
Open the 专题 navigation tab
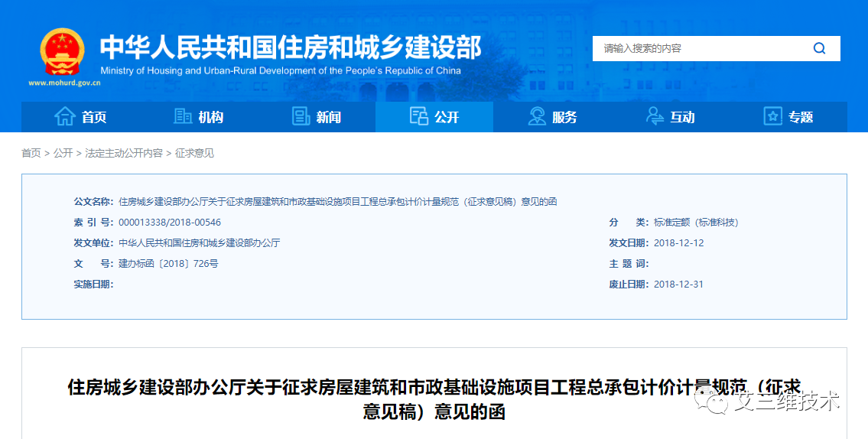coord(788,117)
